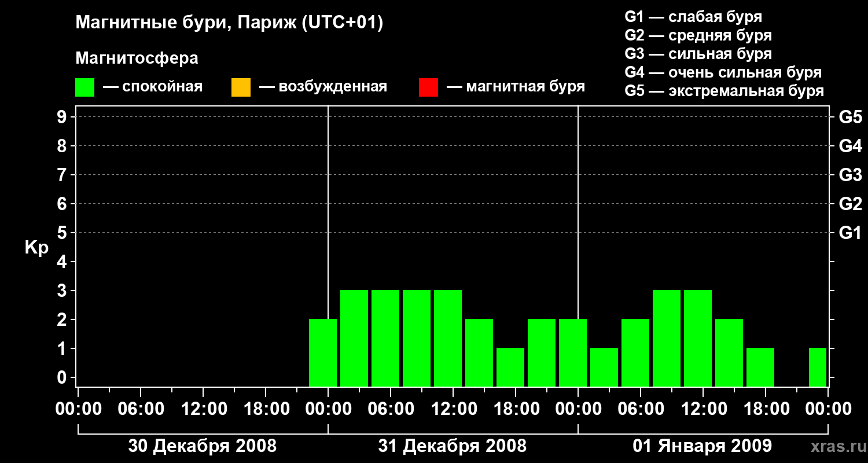
Task: Click the '01 Января 2009' date label
Action: tap(703, 446)
